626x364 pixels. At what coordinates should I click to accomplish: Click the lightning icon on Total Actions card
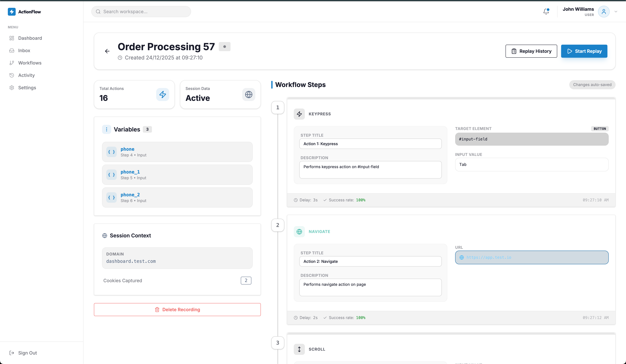163,94
